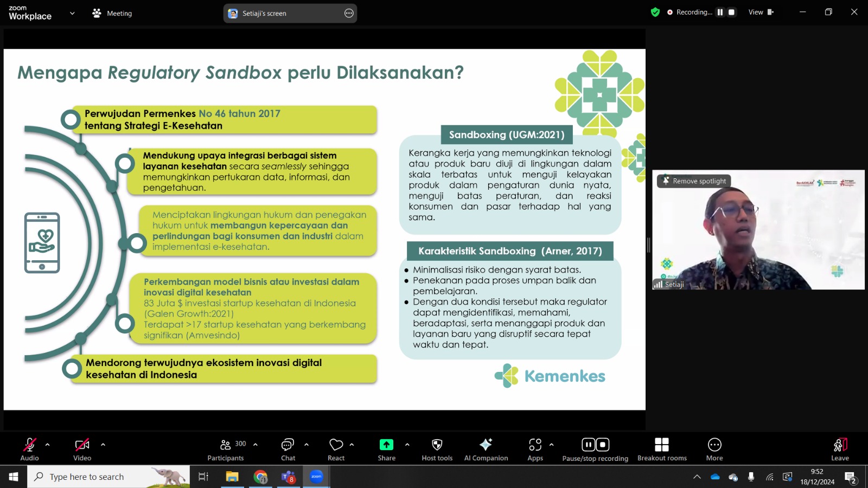
Task: Open the Chat panel
Action: click(x=288, y=445)
